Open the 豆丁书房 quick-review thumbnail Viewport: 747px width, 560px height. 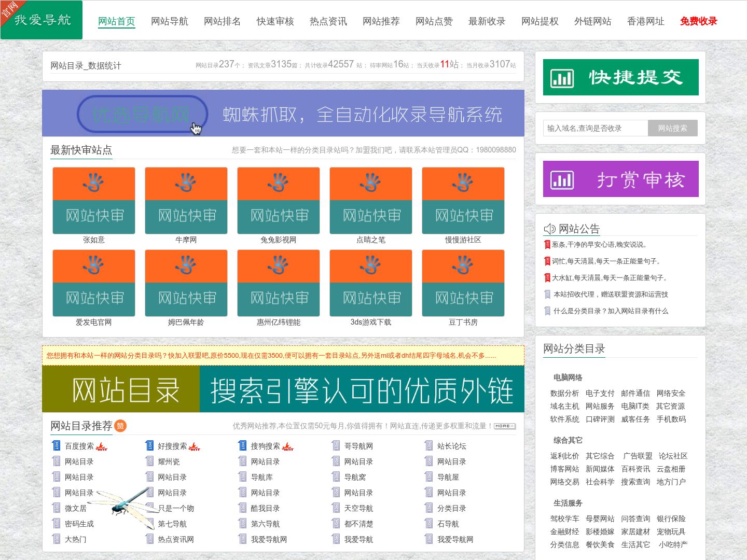point(463,283)
